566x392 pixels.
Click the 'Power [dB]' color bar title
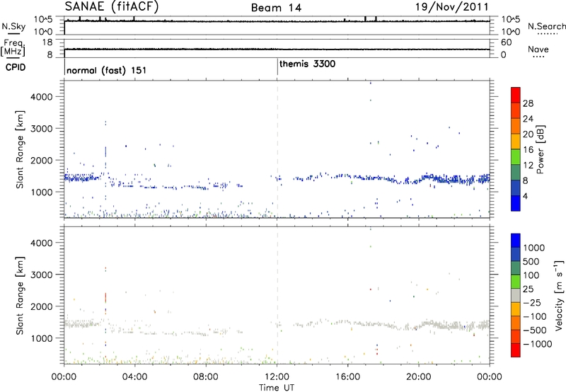coord(540,149)
